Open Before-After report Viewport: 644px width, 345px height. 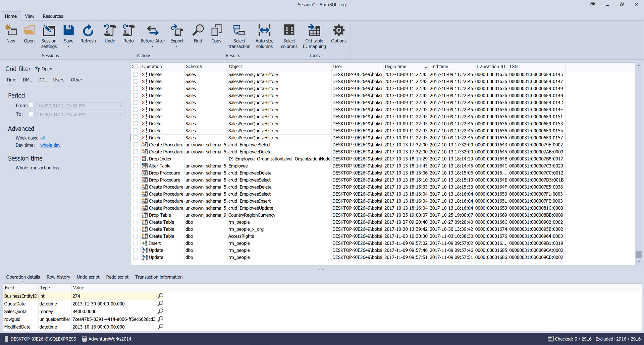(153, 33)
